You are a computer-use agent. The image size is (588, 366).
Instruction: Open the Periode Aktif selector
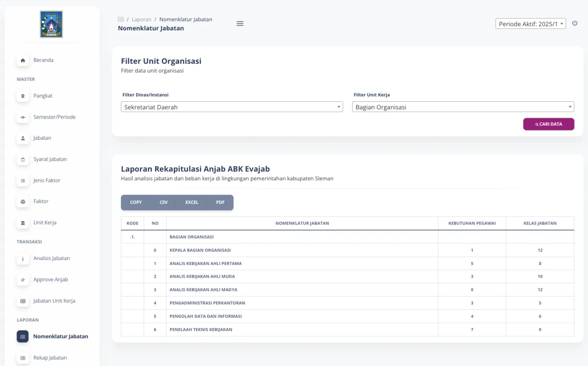point(530,24)
